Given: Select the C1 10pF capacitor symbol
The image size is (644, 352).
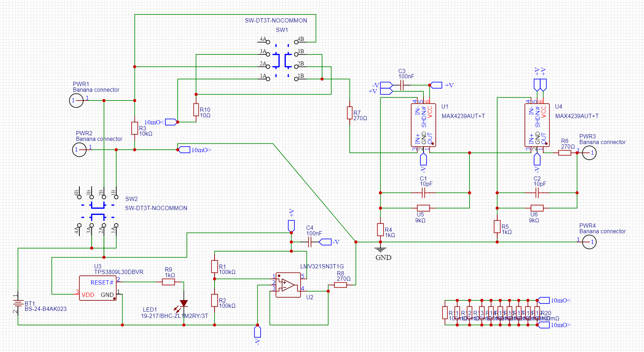Looking at the screenshot, I should click(423, 193).
